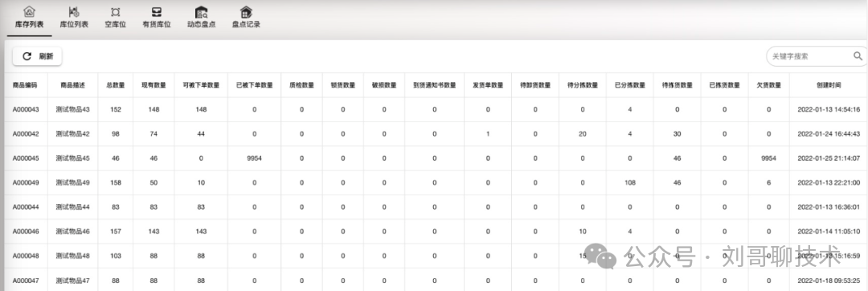Viewport: 868px width, 291px height.
Task: Select product code A000048
Action: [26, 256]
